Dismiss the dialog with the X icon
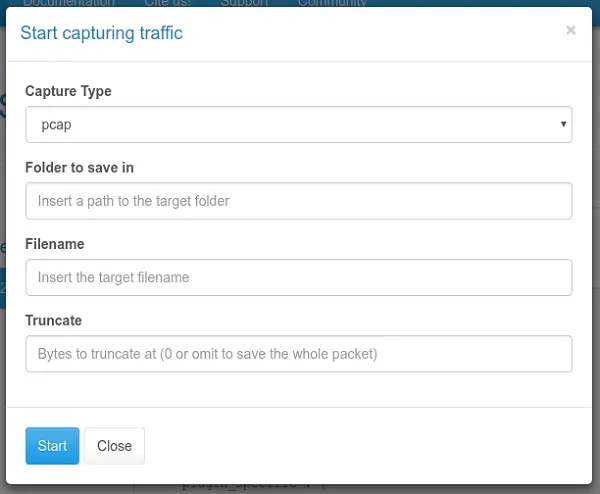The height and width of the screenshot is (494, 600). [570, 31]
